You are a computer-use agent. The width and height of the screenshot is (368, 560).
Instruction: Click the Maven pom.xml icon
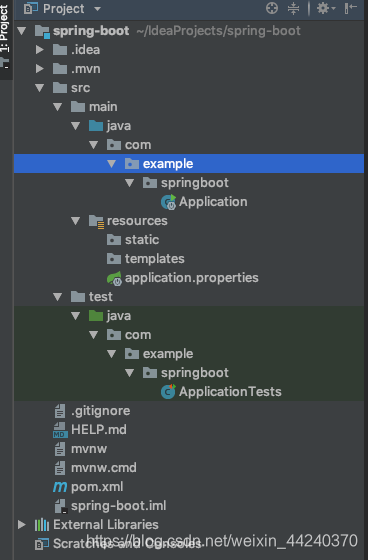coord(60,487)
